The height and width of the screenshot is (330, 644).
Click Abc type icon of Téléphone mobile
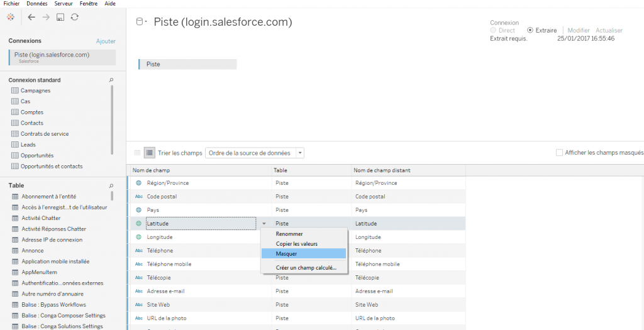click(x=139, y=265)
